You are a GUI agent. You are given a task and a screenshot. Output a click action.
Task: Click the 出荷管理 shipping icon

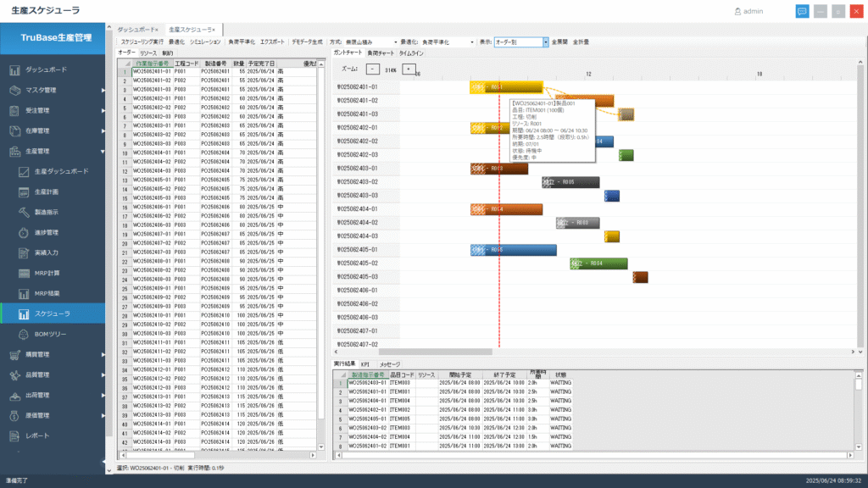15,395
